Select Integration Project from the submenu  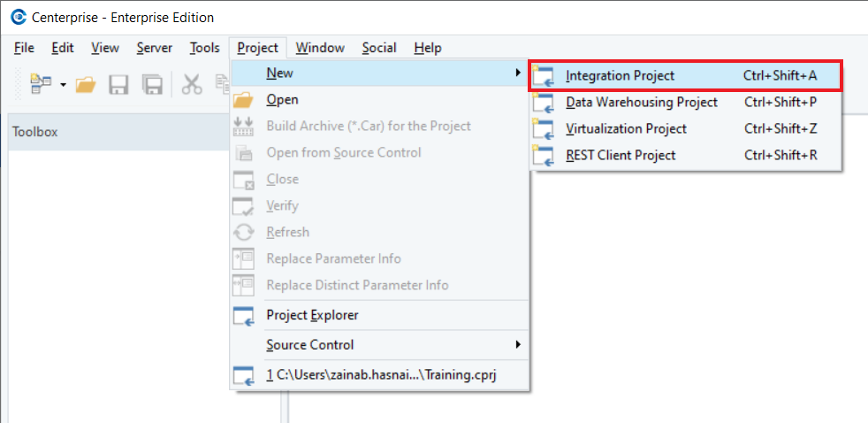(620, 76)
